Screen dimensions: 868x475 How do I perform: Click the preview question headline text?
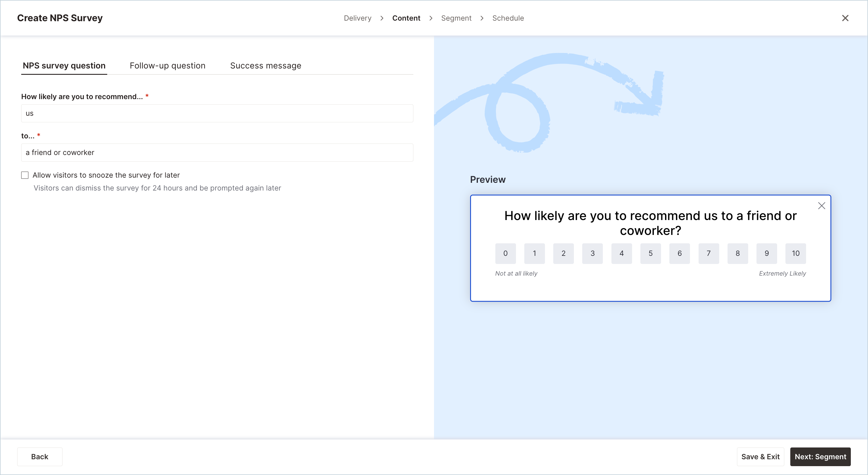(650, 223)
